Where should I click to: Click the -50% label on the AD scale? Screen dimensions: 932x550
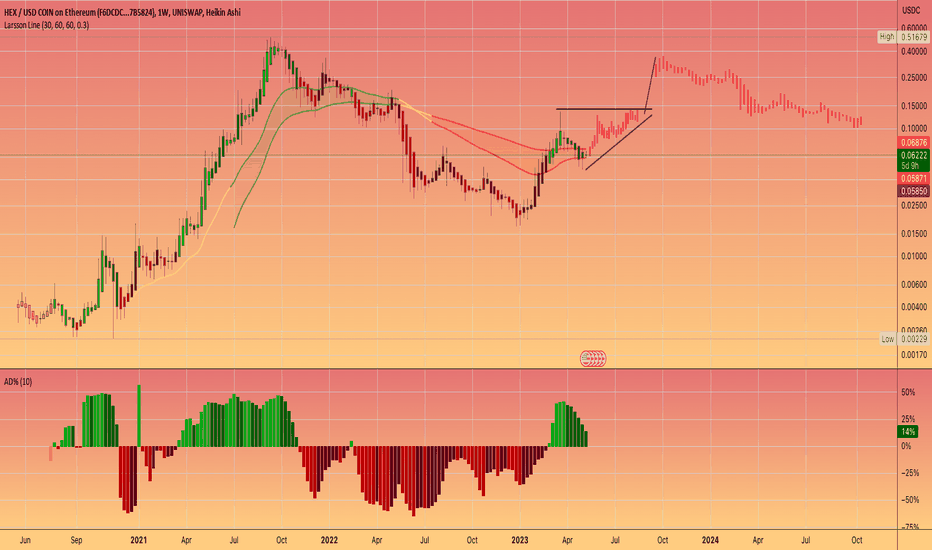pos(910,500)
